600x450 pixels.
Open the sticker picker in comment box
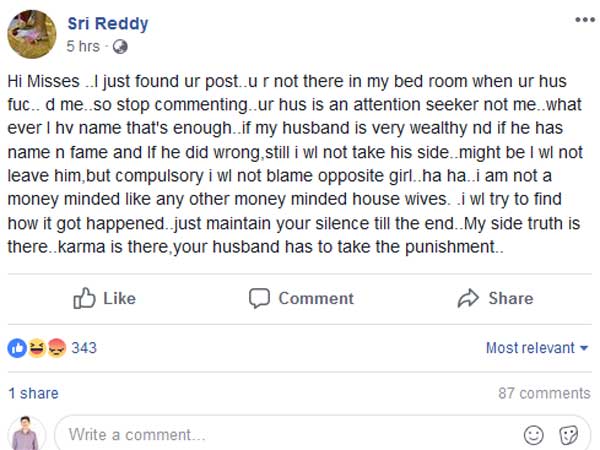[568, 435]
